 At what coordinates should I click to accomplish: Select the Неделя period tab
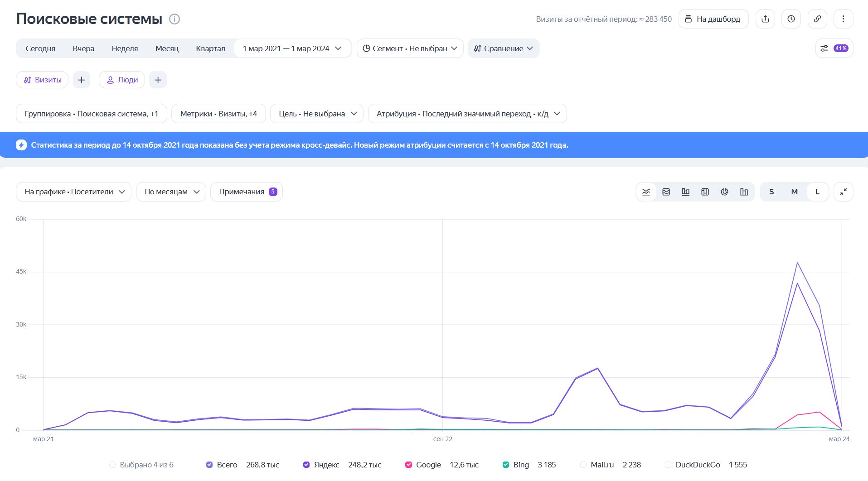click(125, 48)
